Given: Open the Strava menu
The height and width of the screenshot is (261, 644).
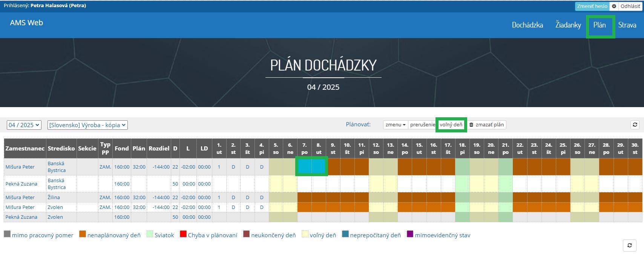Looking at the screenshot, I should tap(627, 25).
